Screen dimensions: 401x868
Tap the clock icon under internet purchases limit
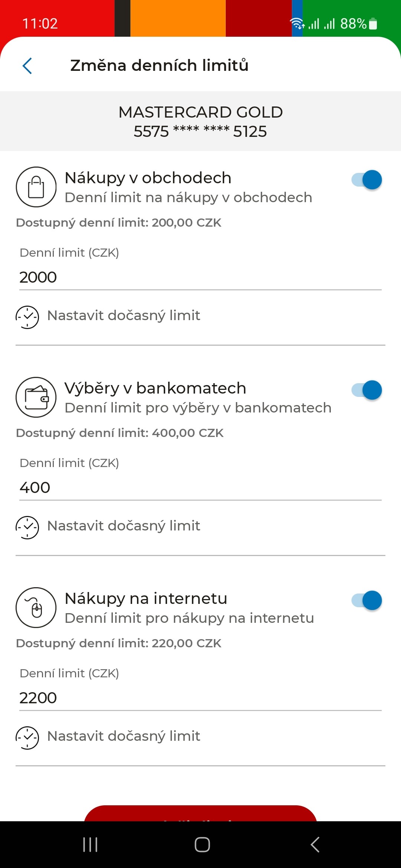click(x=27, y=738)
